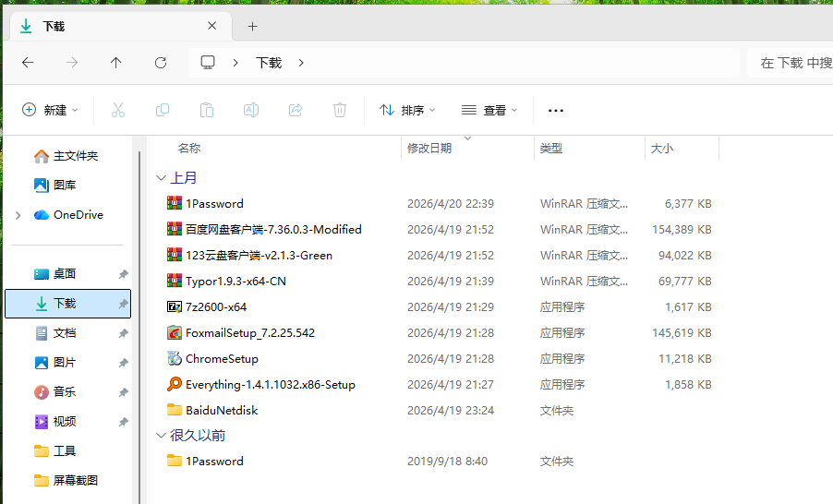The height and width of the screenshot is (504, 833).
Task: Click date 2019/9/18 8:40
Action: [447, 461]
